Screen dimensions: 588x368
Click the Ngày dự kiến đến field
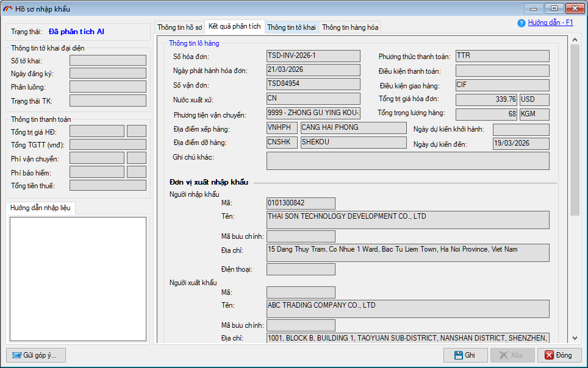(520, 144)
